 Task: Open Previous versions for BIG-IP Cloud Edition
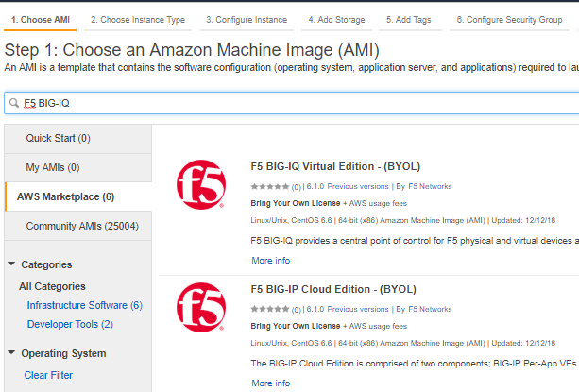coord(358,309)
